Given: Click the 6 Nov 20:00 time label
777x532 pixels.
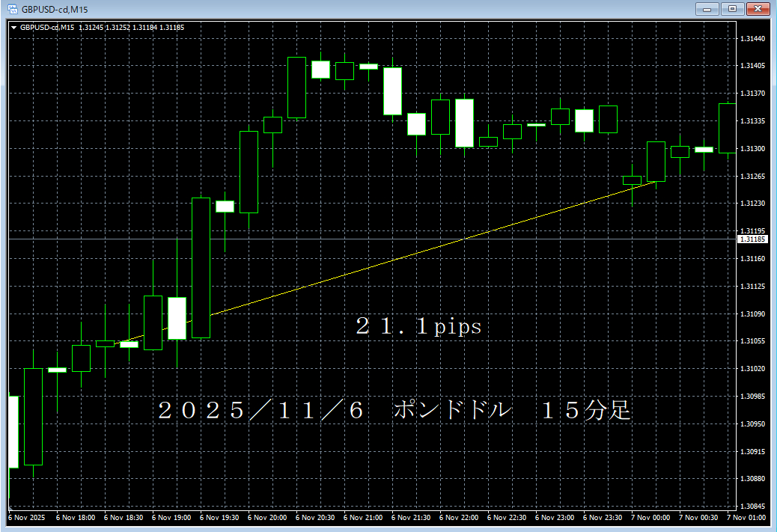Looking at the screenshot, I should tap(266, 517).
